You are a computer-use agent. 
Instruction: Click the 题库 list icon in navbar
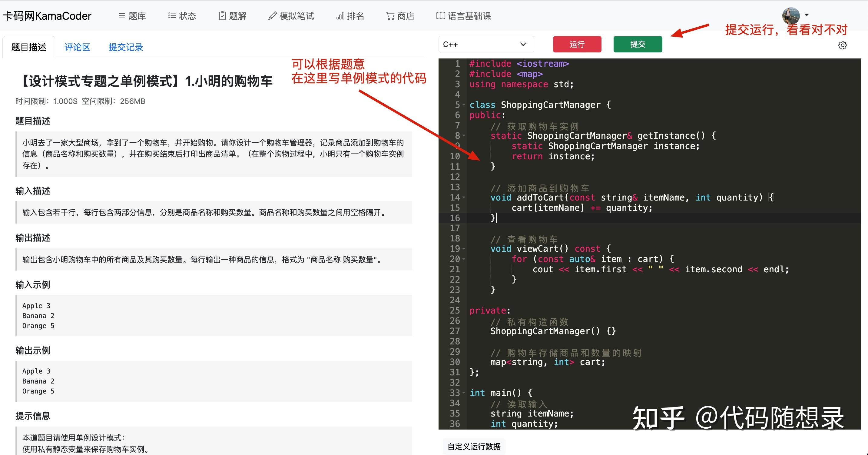(x=122, y=16)
